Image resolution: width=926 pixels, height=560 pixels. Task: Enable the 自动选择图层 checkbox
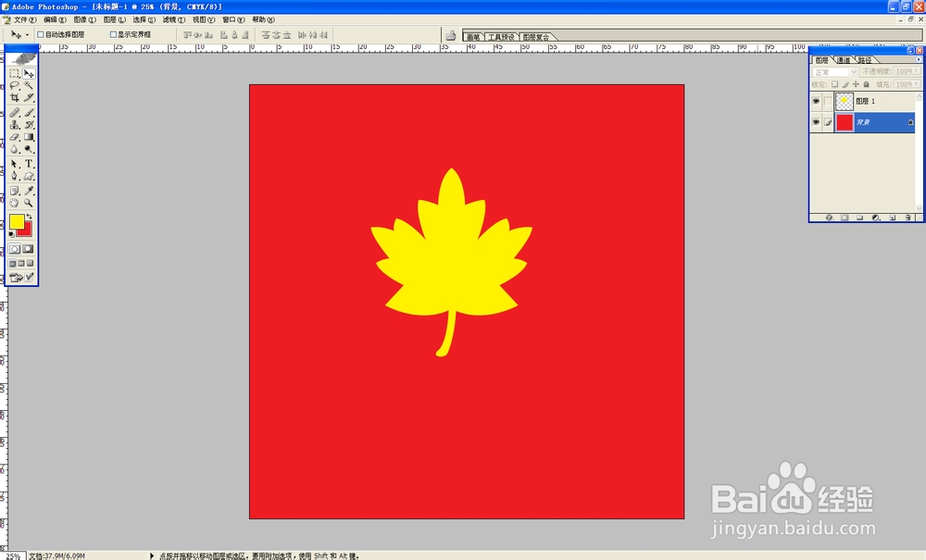click(40, 35)
